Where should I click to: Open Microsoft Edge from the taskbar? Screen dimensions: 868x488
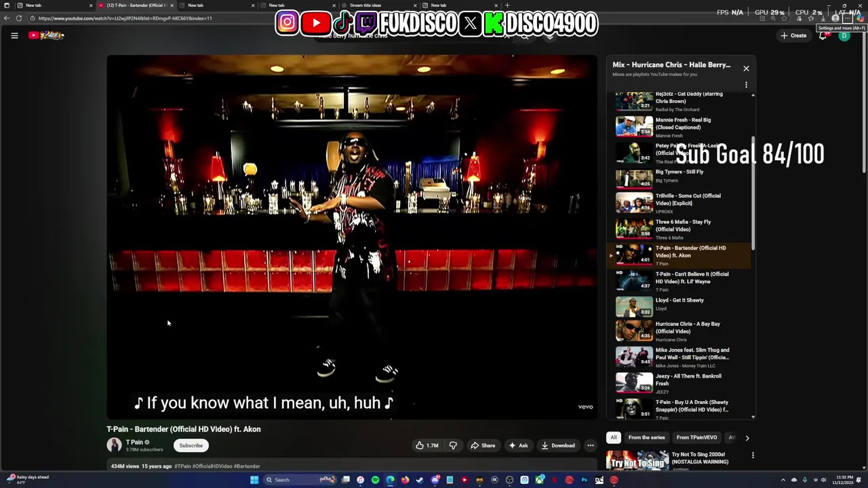pyautogui.click(x=390, y=480)
